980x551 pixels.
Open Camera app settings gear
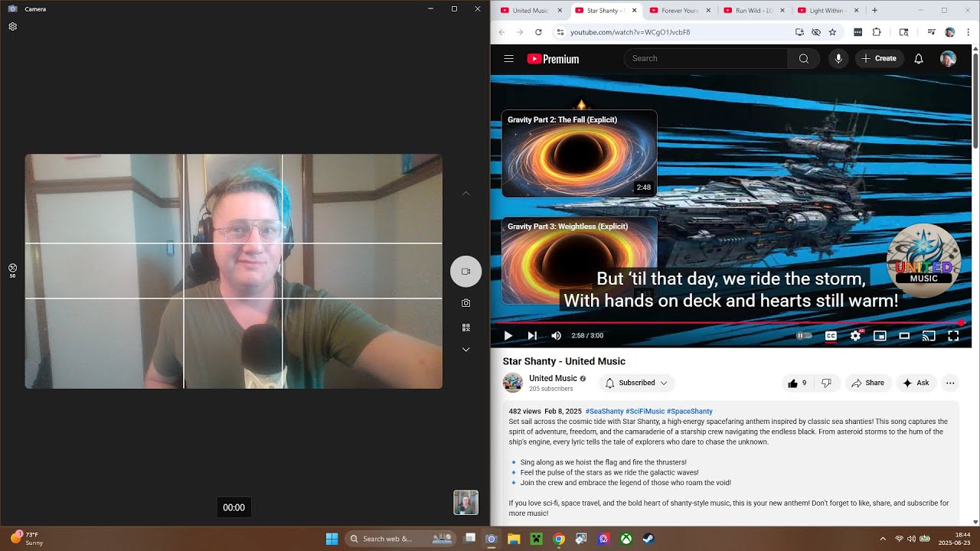13,27
